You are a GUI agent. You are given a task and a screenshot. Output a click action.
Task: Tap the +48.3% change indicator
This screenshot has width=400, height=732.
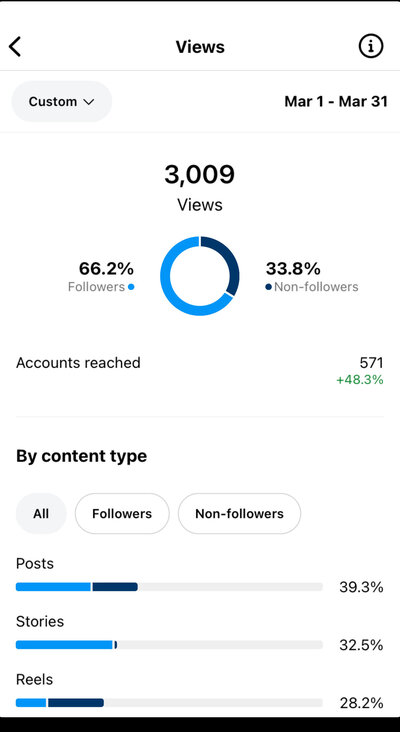(360, 380)
